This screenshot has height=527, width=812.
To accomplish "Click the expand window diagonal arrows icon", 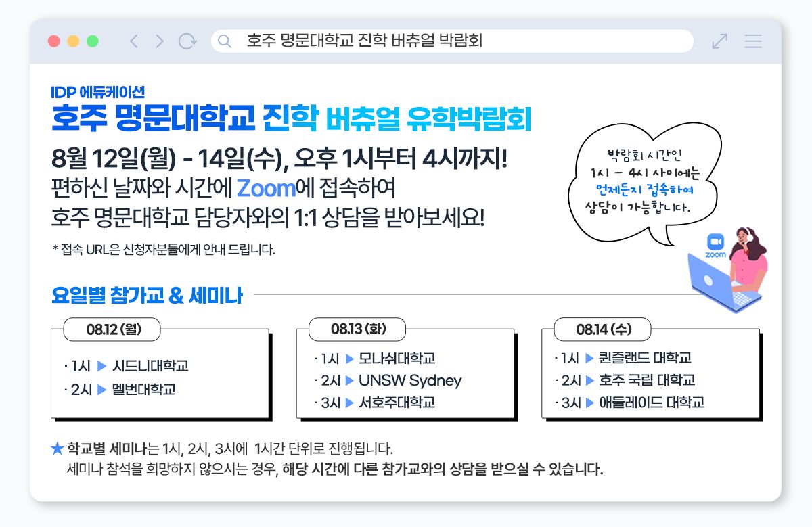I will click(x=719, y=41).
